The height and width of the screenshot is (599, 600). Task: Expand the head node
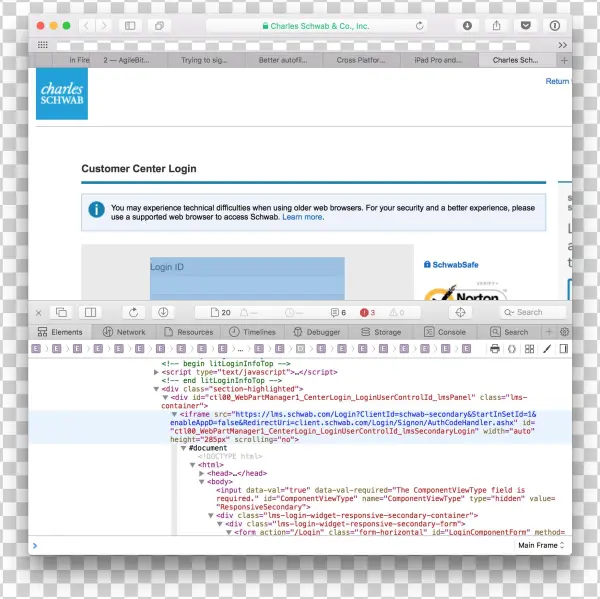[202, 473]
